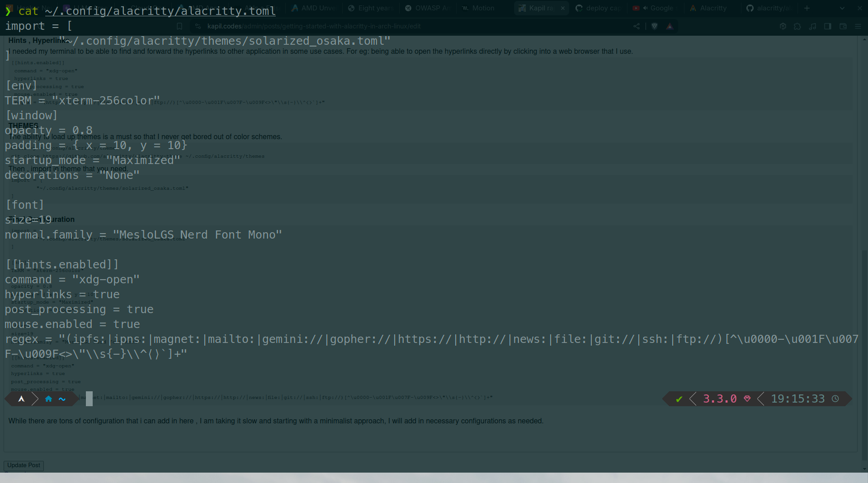Click the bookmark icon beside the address bar
The width and height of the screenshot is (868, 483).
[179, 26]
